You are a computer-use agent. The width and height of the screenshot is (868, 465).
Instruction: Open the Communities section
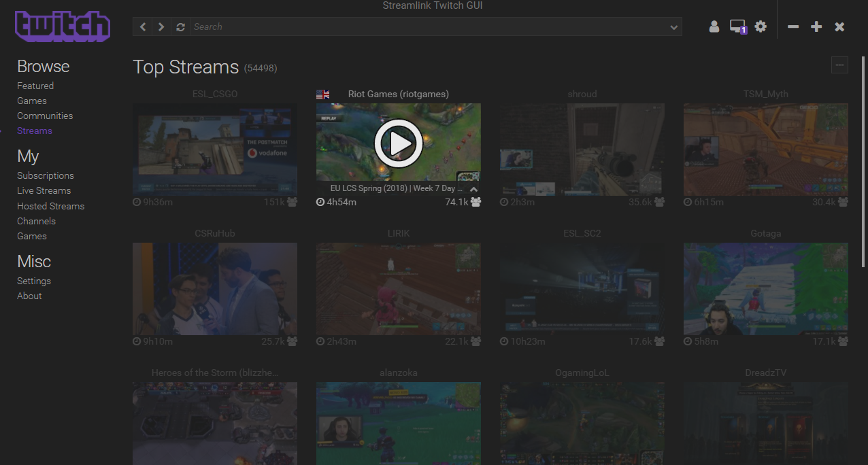coord(45,116)
